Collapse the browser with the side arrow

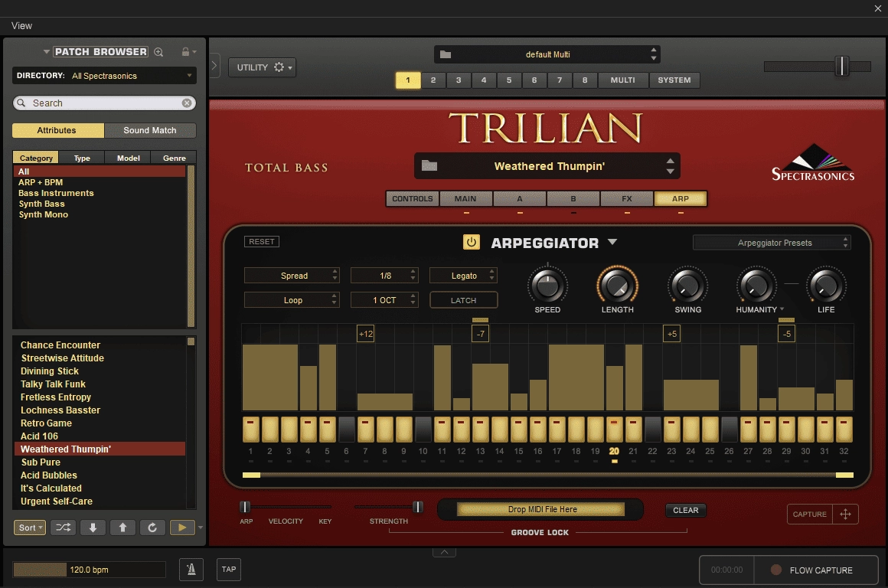[214, 65]
